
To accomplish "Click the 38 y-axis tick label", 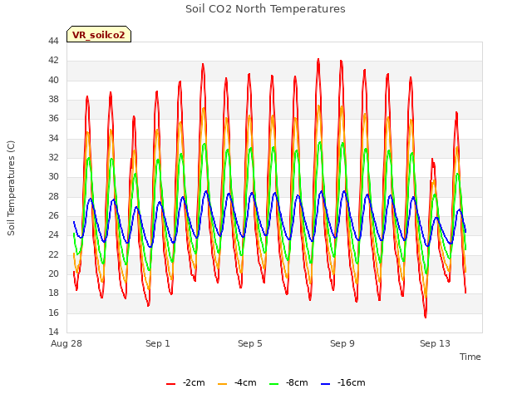I will click(53, 100).
